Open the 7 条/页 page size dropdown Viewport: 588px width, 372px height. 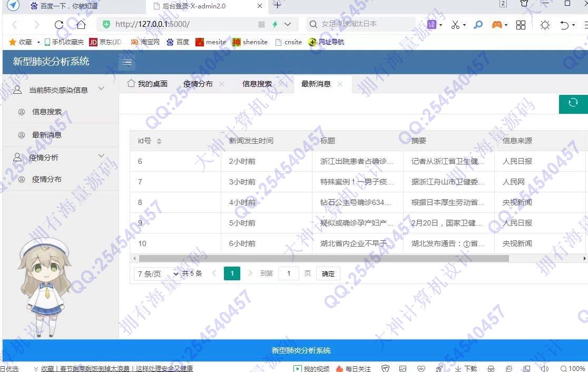click(x=156, y=274)
